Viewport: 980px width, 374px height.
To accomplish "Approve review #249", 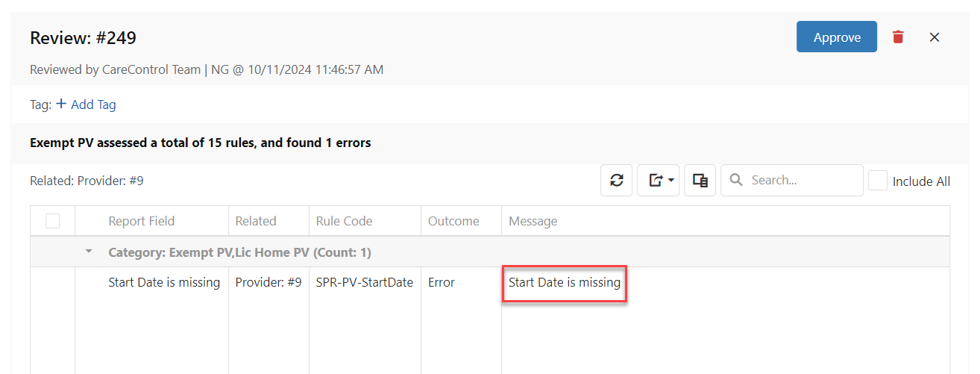I will pyautogui.click(x=837, y=37).
